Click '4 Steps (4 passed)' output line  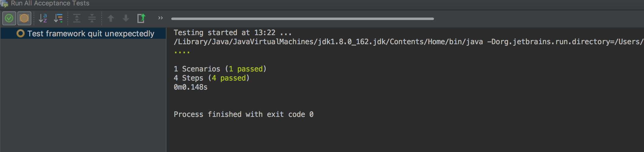pos(212,78)
